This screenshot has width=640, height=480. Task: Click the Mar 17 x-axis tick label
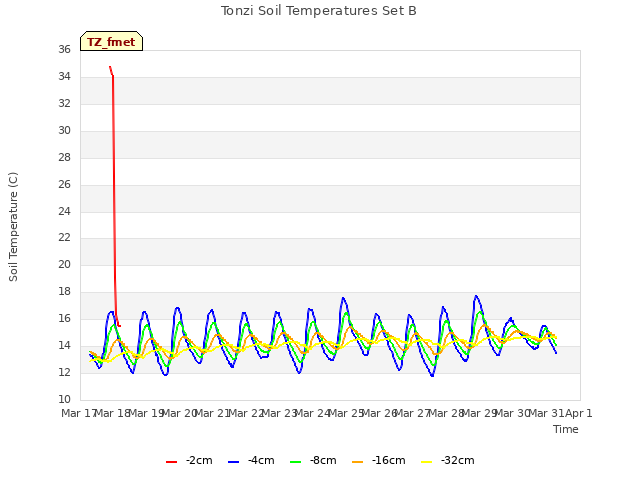point(78,413)
